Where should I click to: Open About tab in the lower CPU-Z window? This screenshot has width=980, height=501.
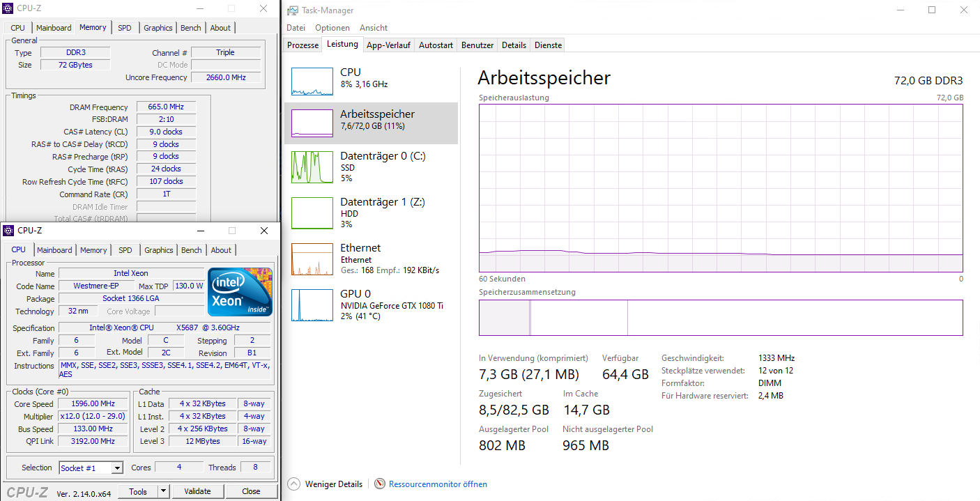pyautogui.click(x=221, y=250)
